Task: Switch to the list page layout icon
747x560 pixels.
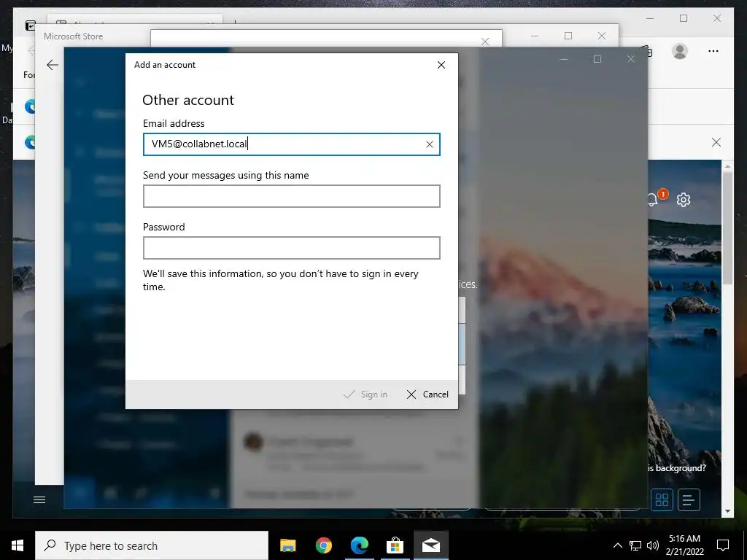Action: point(689,500)
